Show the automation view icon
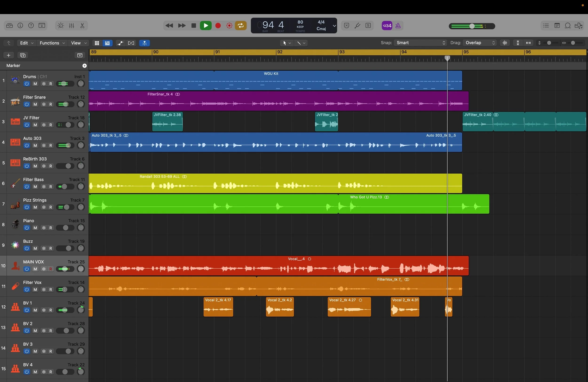Viewport: 588px width, 382px height. pyautogui.click(x=120, y=43)
